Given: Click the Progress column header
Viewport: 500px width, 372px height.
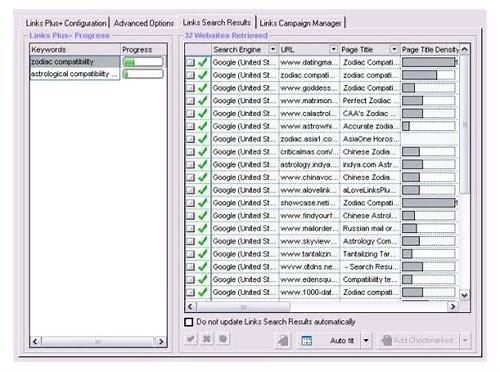Looking at the screenshot, I should (x=143, y=49).
